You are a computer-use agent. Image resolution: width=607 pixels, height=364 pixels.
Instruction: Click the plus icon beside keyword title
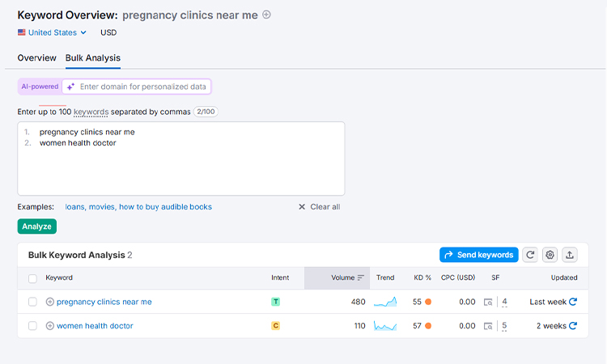click(x=267, y=15)
